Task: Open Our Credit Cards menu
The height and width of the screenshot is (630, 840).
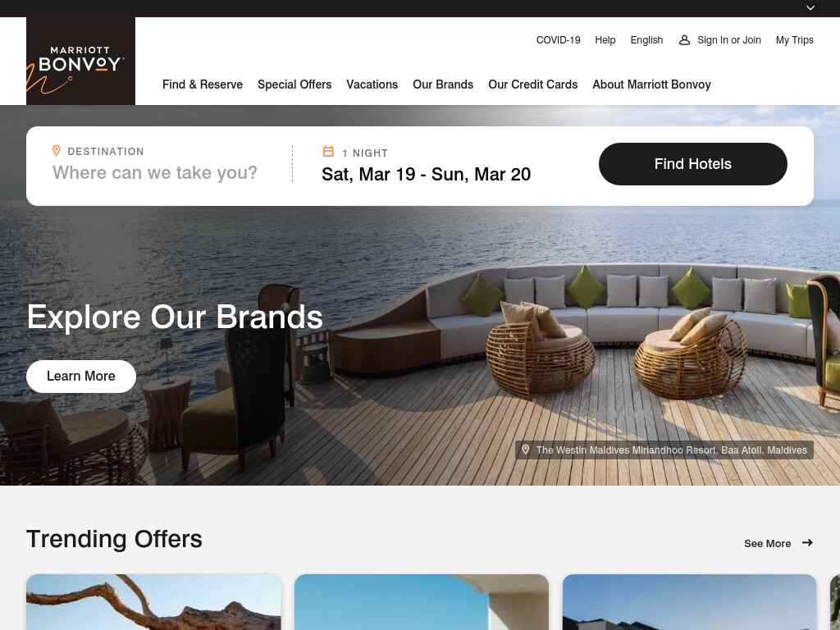Action: tap(533, 84)
